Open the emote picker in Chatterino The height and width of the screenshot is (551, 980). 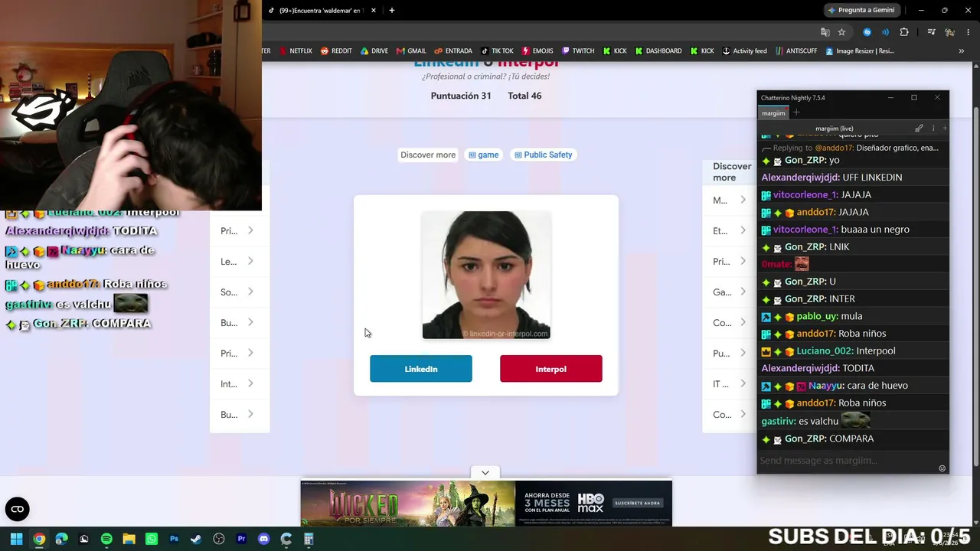pyautogui.click(x=942, y=468)
